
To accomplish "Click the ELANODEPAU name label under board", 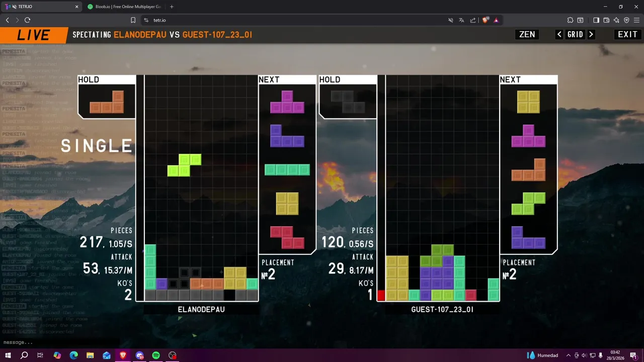I will pos(201,309).
